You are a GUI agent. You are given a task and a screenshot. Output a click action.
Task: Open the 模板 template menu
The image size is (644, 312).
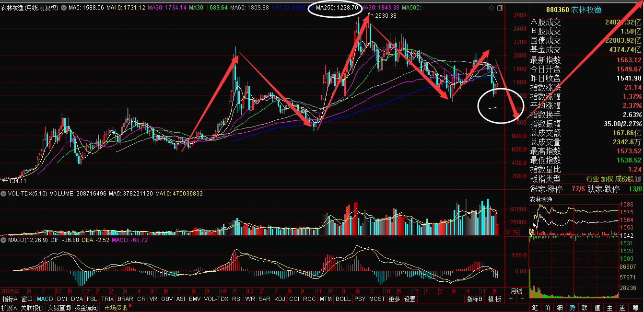click(495, 299)
